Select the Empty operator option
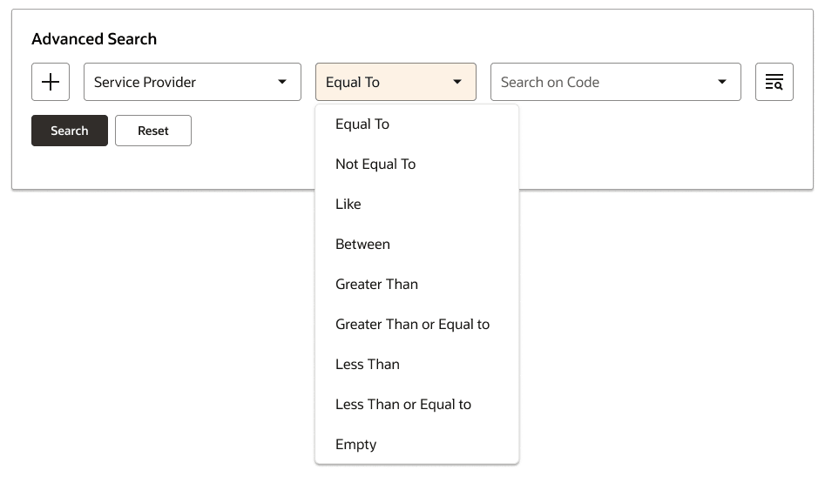Screen dimensions: 825x504 pyautogui.click(x=355, y=444)
